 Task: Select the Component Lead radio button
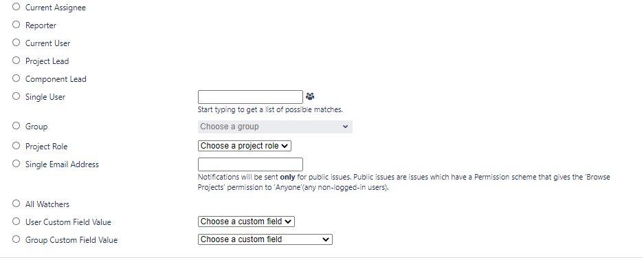(x=16, y=78)
